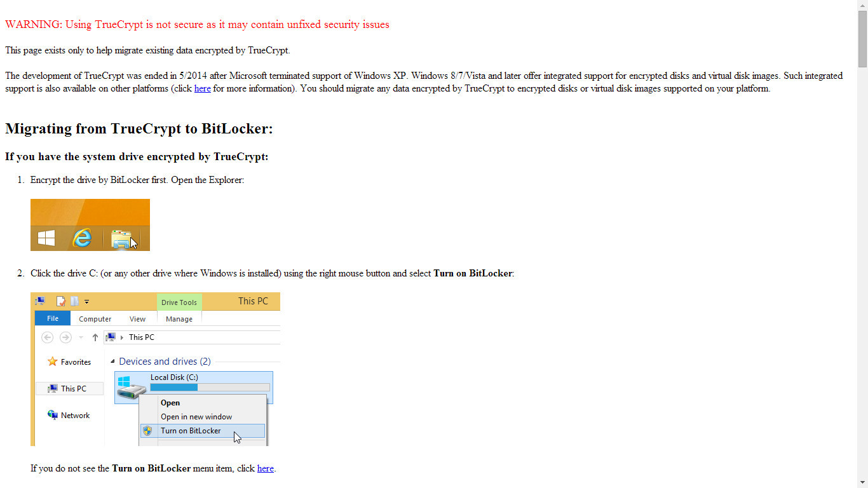Open the blue File tab
Image resolution: width=868 pixels, height=488 pixels.
53,318
